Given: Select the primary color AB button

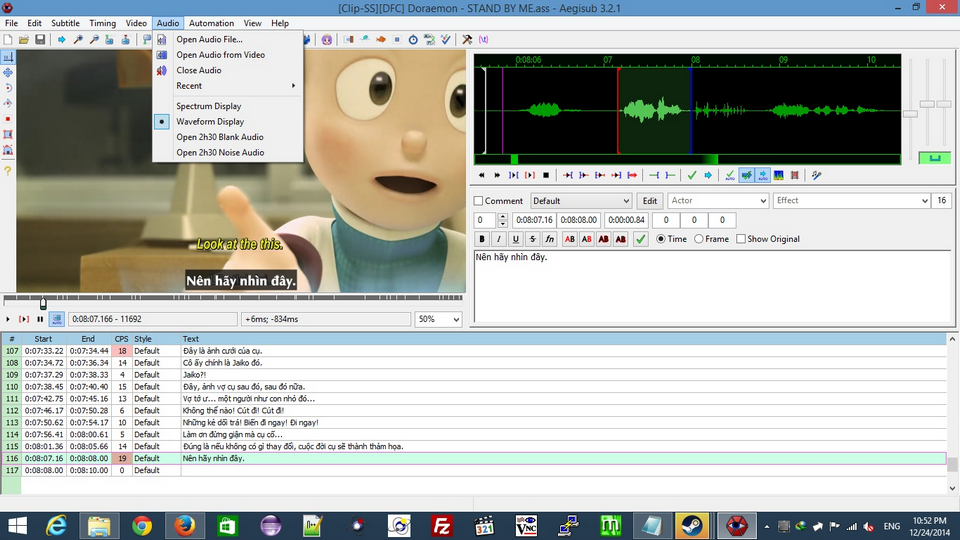Looking at the screenshot, I should pyautogui.click(x=569, y=239).
